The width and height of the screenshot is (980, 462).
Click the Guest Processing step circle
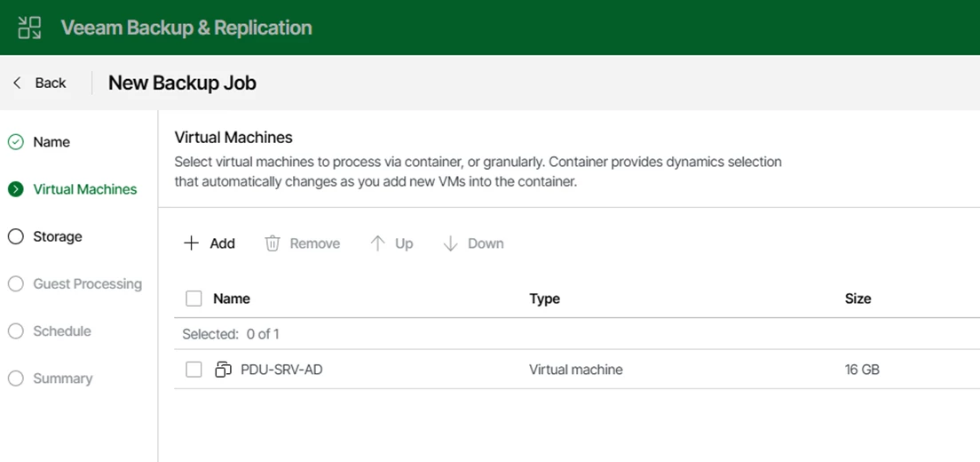tap(16, 283)
